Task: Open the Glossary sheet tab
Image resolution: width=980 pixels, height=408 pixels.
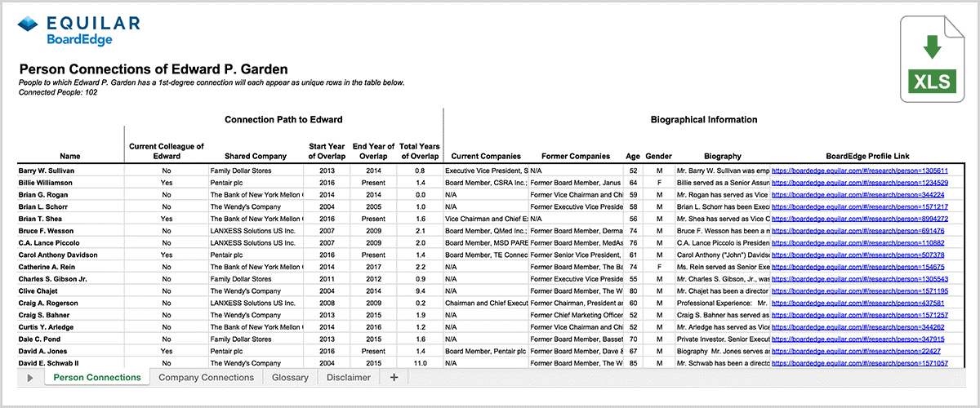Action: [290, 377]
